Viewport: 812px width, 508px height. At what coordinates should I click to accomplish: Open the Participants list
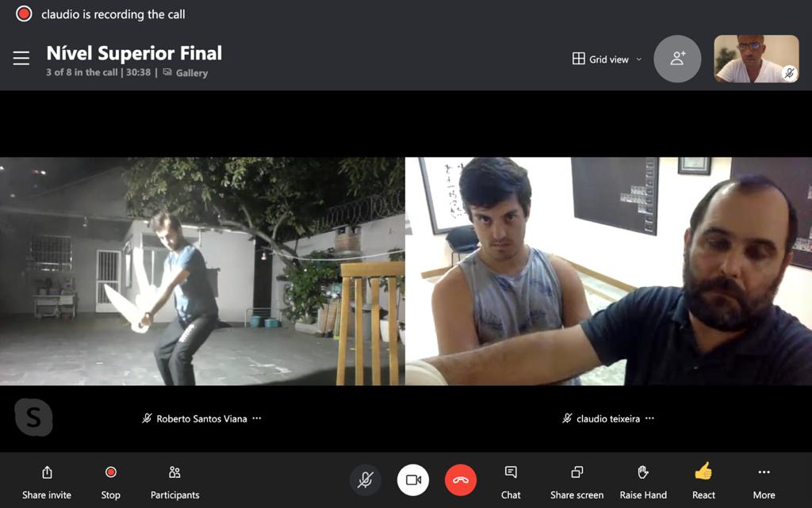coord(174,482)
